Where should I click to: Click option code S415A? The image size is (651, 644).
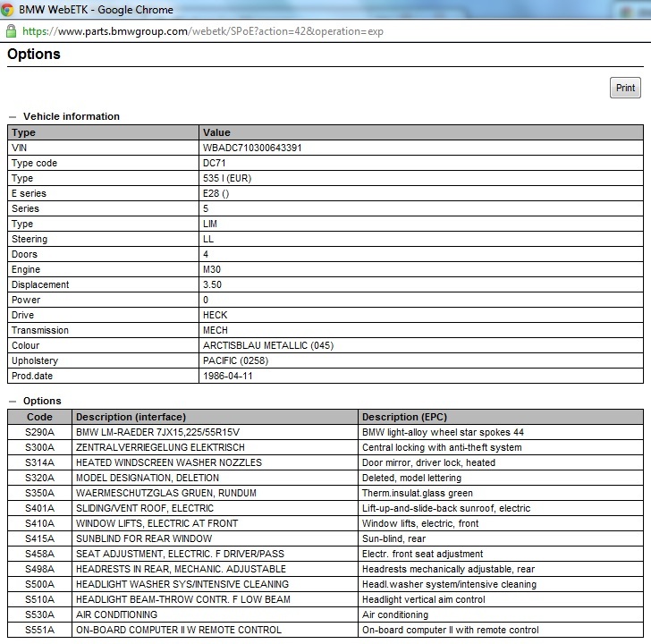[39, 539]
